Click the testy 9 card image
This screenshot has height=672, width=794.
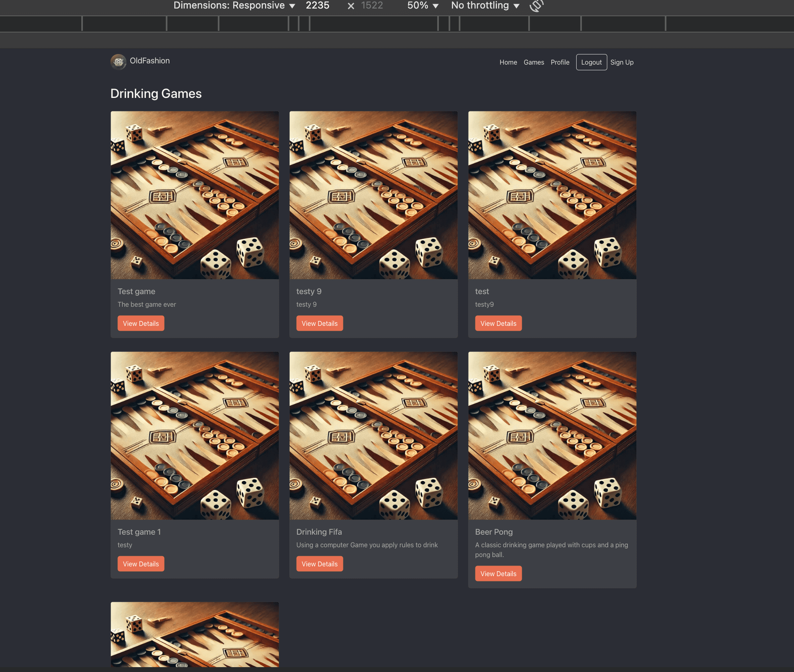(373, 195)
